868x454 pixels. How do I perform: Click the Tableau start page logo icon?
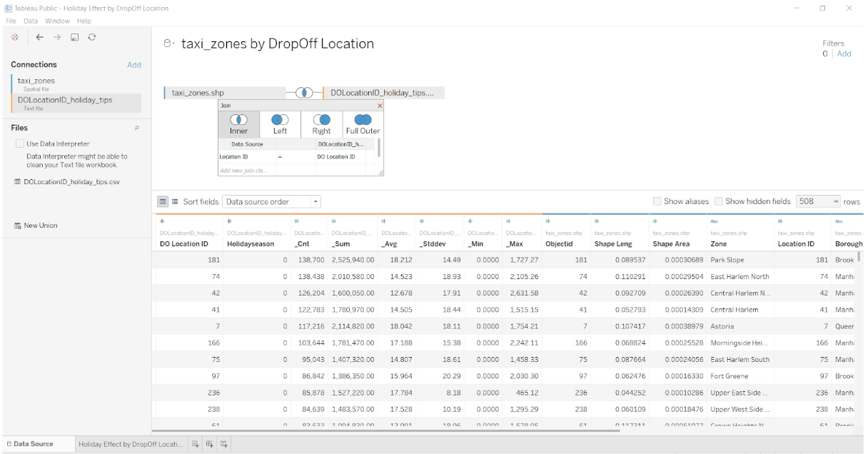(x=15, y=37)
